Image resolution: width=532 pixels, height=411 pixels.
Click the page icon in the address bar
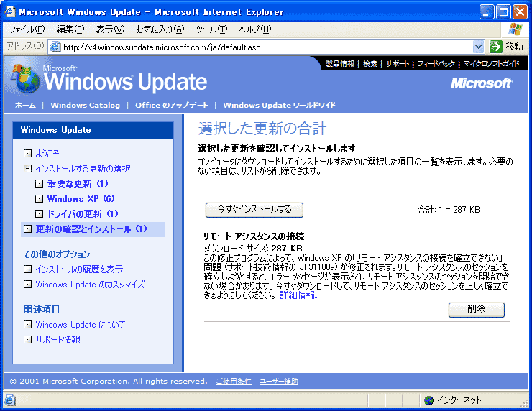pos(55,47)
